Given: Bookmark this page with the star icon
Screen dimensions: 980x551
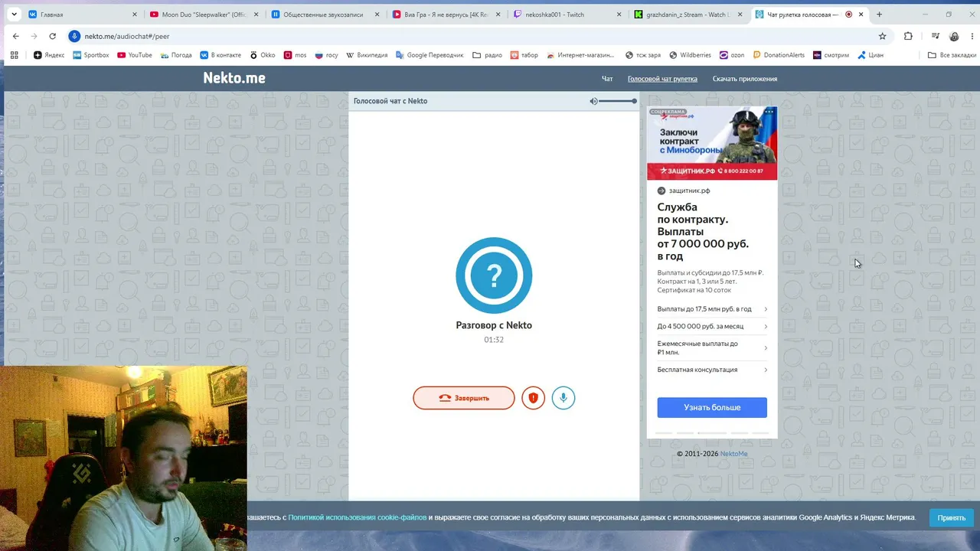Looking at the screenshot, I should coord(882,36).
